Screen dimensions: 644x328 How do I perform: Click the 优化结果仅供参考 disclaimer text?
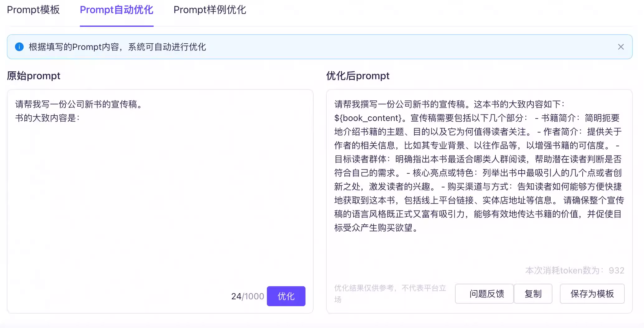(390, 293)
